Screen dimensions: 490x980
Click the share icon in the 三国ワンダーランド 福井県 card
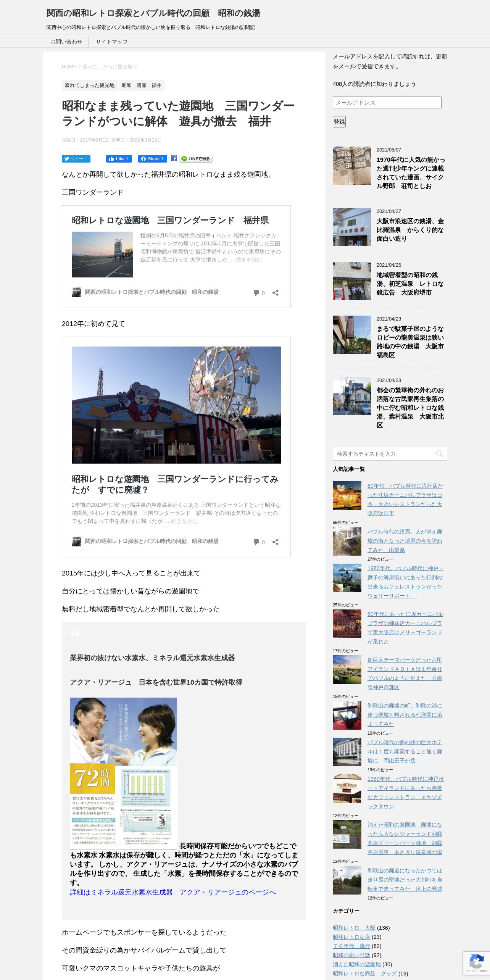(x=275, y=293)
